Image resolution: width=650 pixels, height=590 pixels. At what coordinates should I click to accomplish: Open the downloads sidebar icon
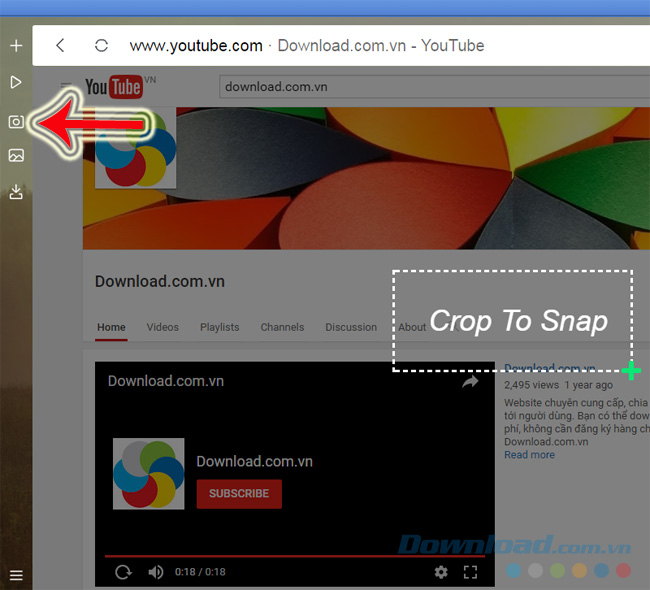point(16,192)
